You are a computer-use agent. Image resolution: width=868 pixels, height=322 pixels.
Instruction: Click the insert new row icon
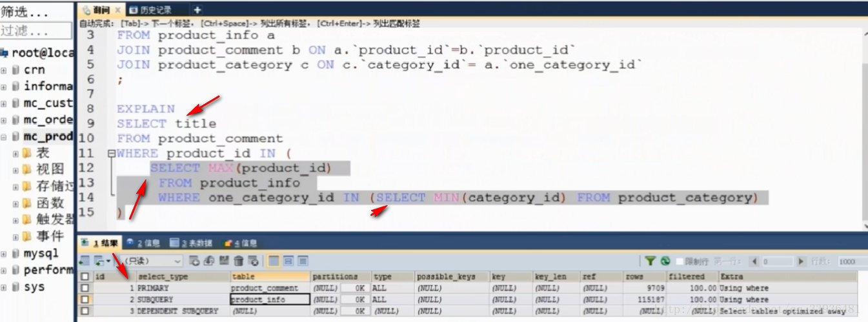[194, 261]
